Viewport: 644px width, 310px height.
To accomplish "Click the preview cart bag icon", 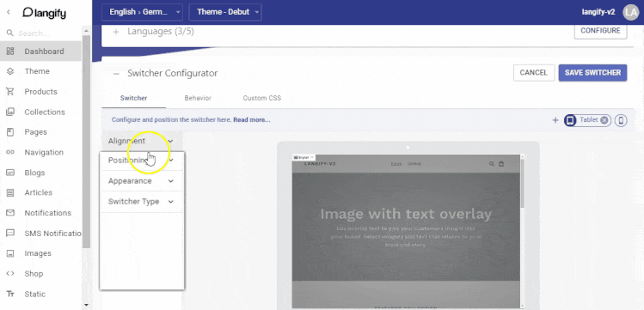I will pos(501,164).
